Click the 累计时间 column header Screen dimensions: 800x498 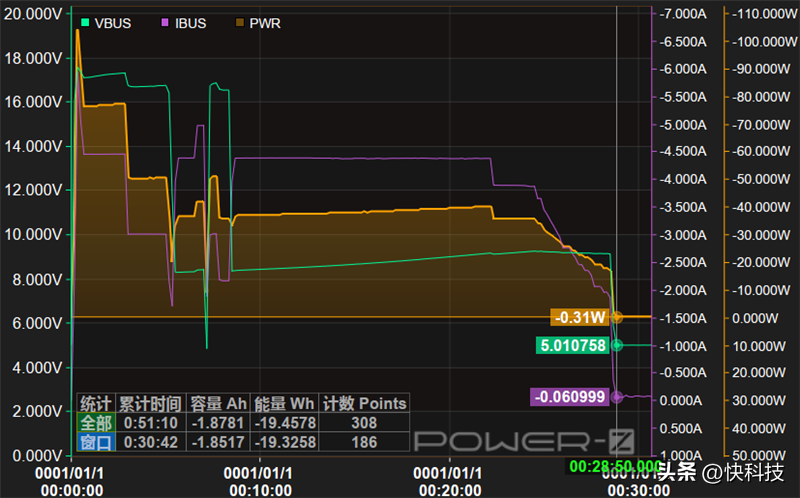[x=151, y=404]
